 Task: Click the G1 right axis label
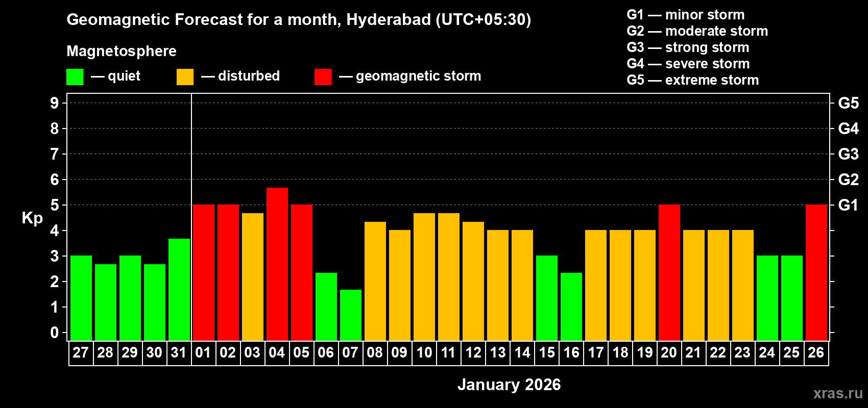(x=848, y=205)
